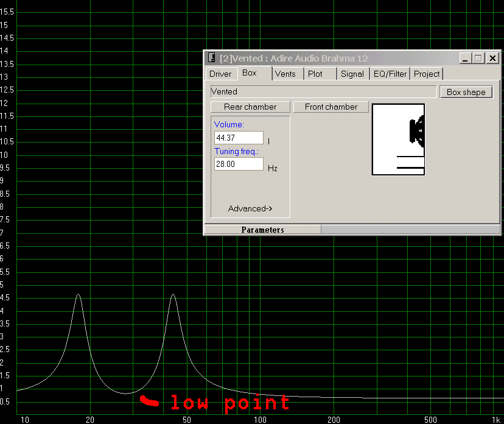Switch to the Vents tab
504x424 pixels.
(x=288, y=74)
